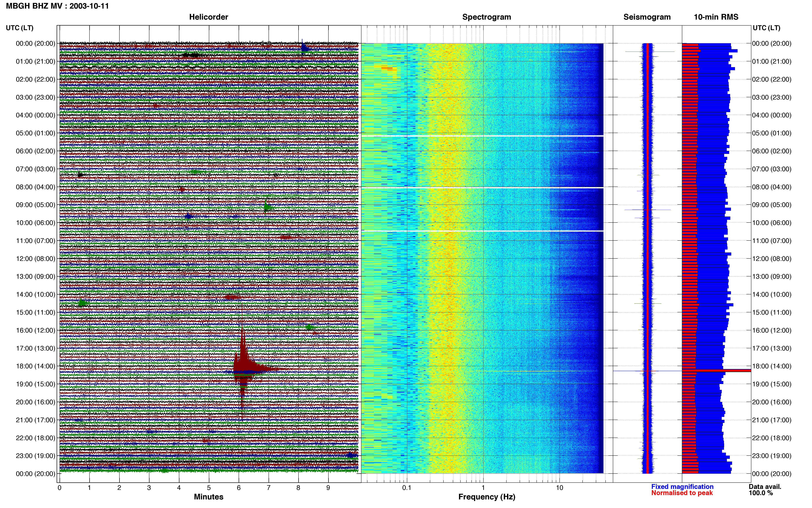
Task: Click left time label '18:00 (14:00)'
Action: tap(36, 366)
